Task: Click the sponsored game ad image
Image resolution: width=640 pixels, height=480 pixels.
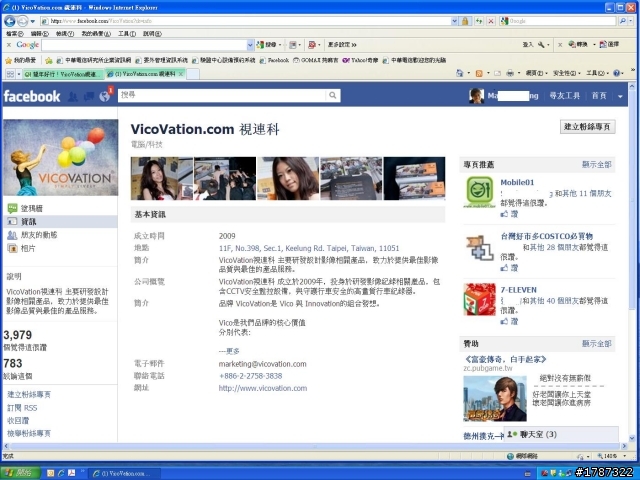Action: 495,399
